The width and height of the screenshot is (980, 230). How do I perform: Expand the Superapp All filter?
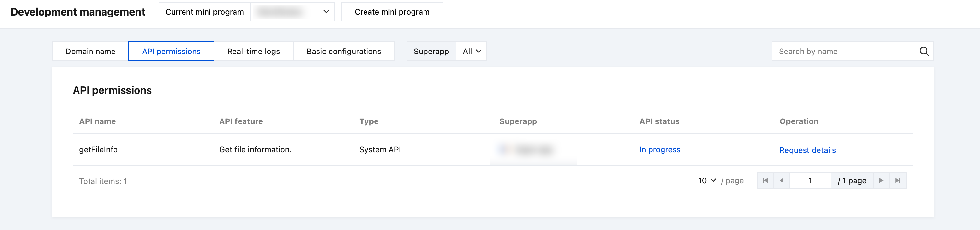coord(472,51)
